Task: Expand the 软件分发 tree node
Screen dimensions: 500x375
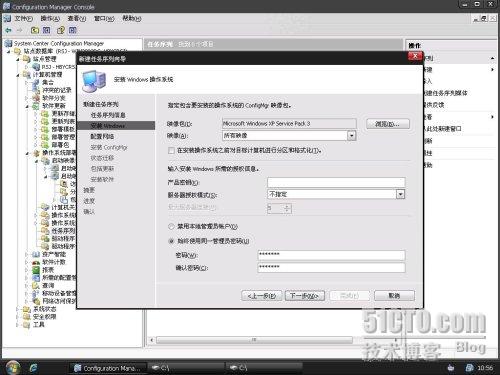Action: point(27,98)
